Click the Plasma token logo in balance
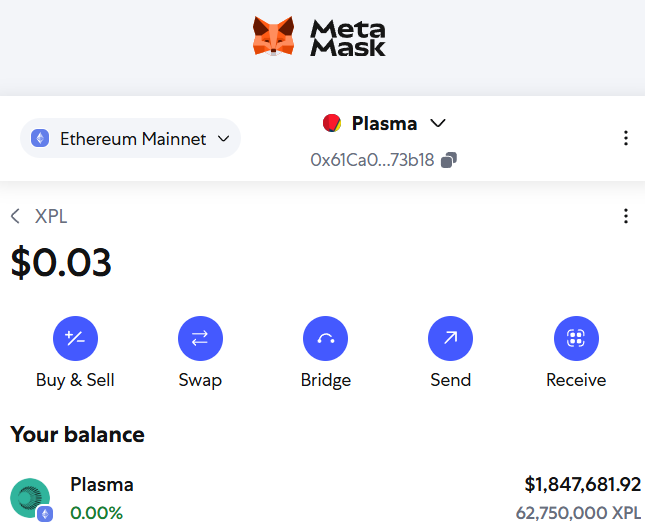 click(30, 498)
